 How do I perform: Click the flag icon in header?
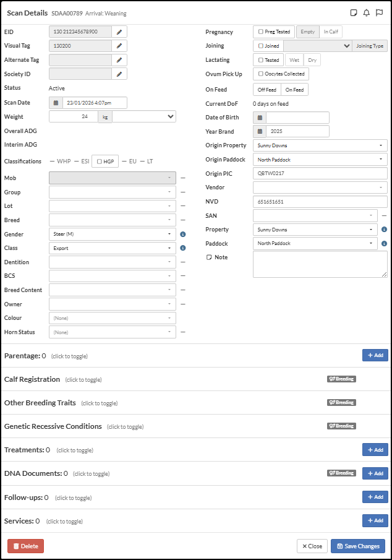[x=380, y=12]
